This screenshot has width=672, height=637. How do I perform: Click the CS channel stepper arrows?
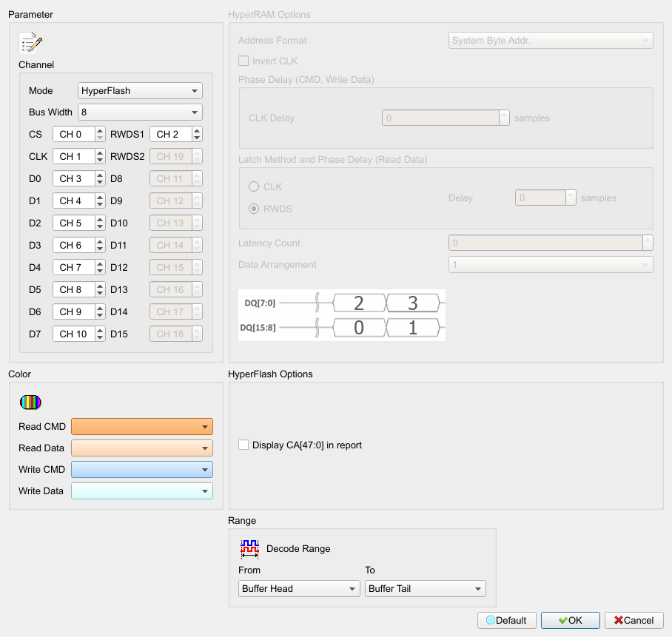pos(100,134)
